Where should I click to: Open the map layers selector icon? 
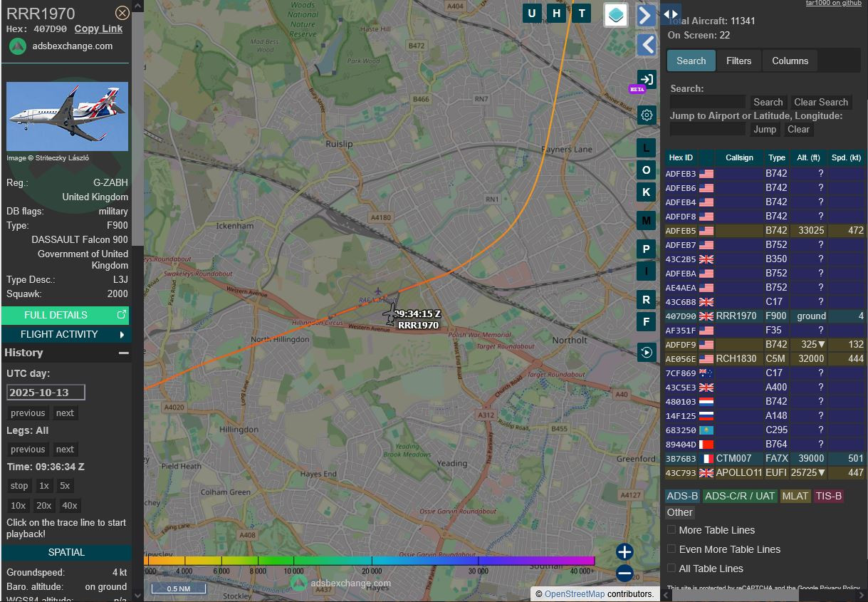[615, 14]
